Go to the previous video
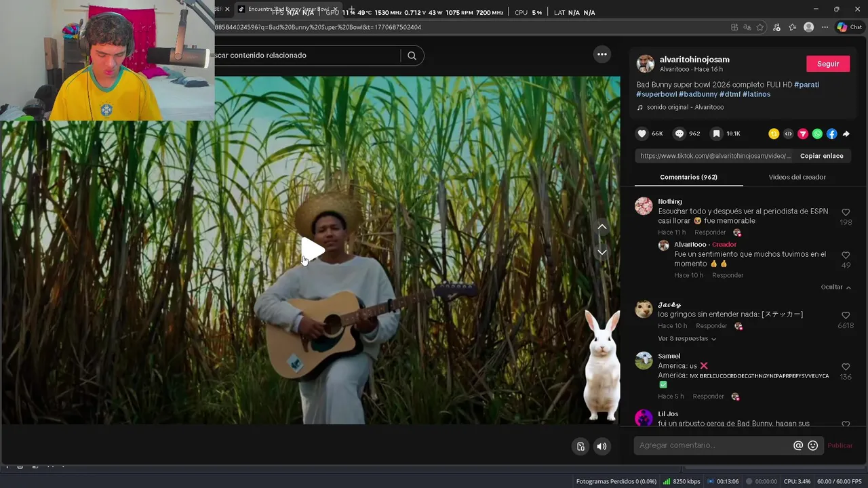Screen dimensions: 868x488 tap(601, 227)
